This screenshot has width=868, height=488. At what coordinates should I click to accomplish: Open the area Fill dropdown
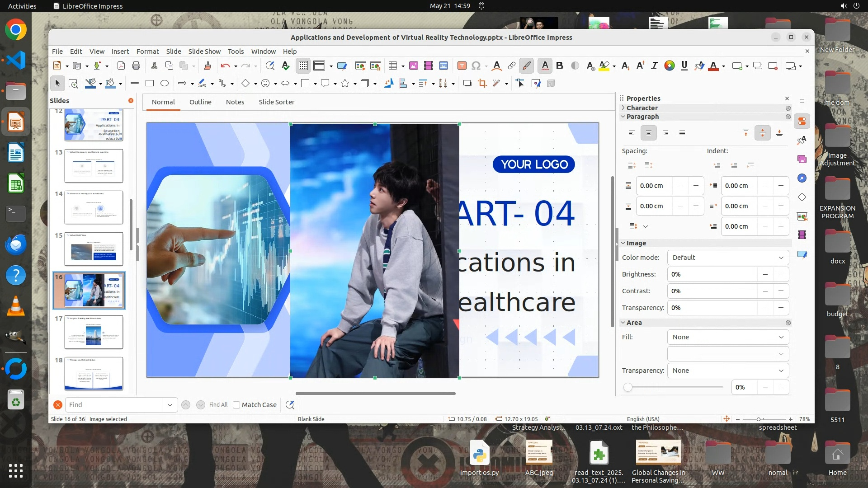point(728,337)
